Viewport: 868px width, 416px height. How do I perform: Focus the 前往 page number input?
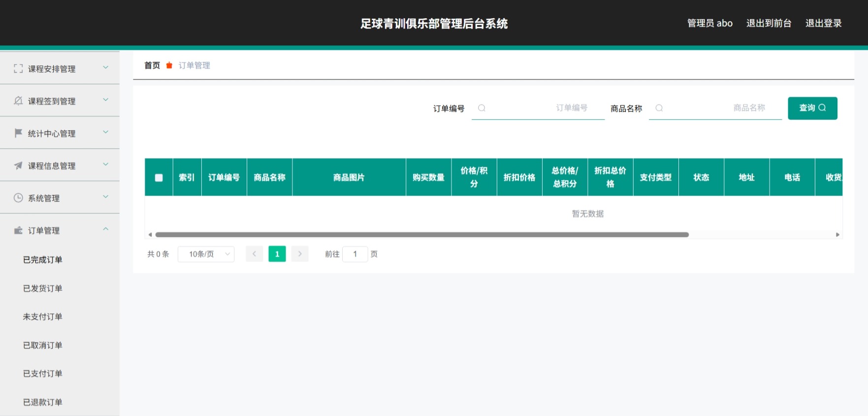[x=355, y=254]
